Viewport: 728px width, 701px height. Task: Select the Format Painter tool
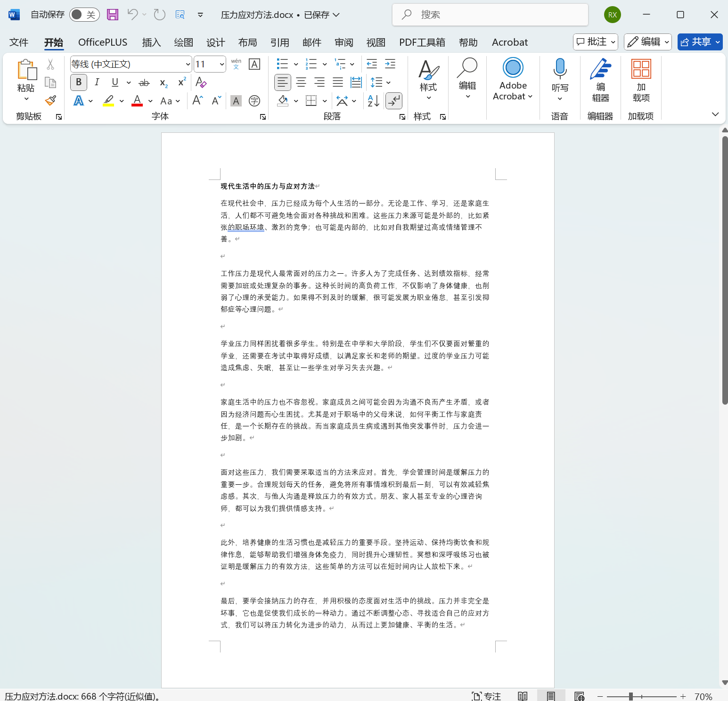tap(50, 100)
